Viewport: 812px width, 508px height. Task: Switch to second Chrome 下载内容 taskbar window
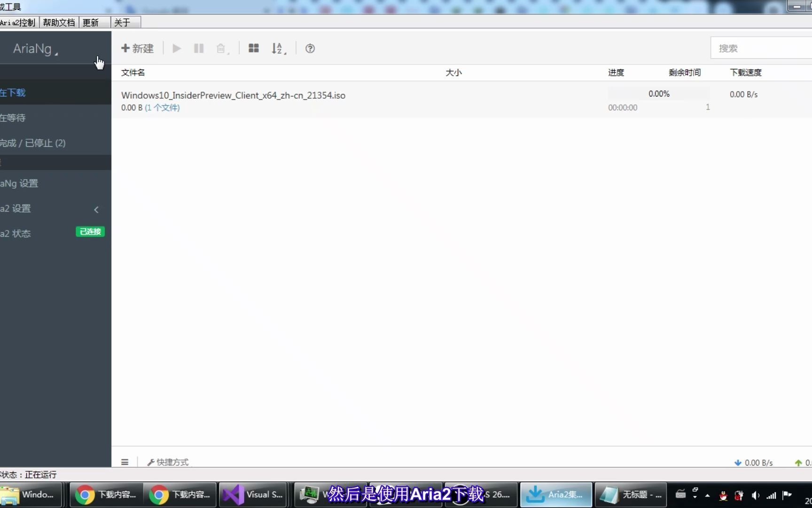pyautogui.click(x=180, y=494)
